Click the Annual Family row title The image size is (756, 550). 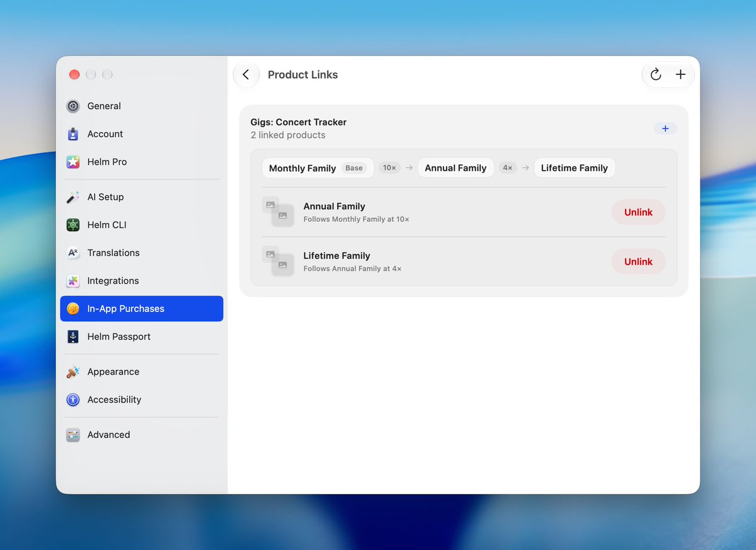[335, 206]
